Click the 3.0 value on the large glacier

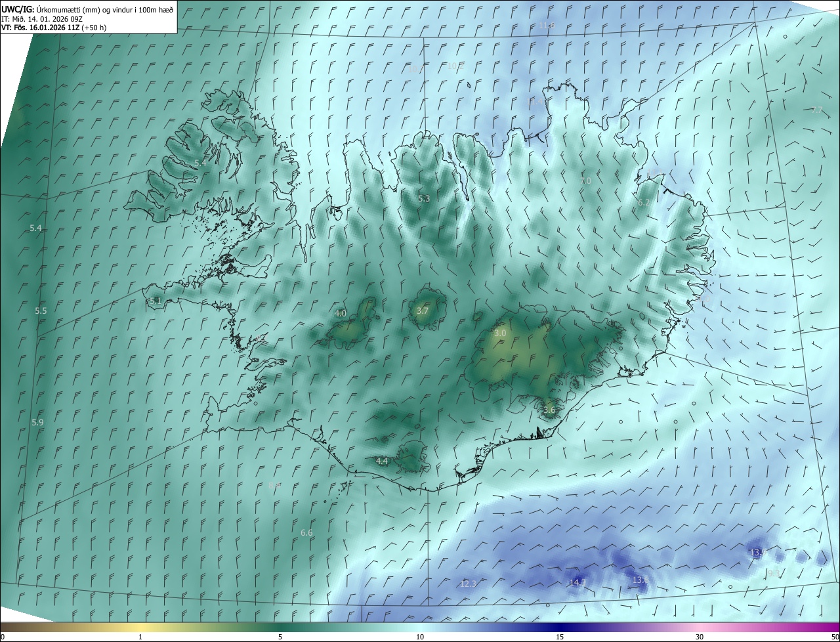pyautogui.click(x=500, y=333)
